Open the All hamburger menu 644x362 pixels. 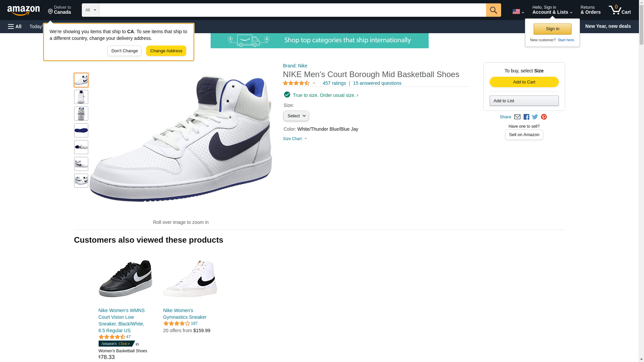click(15, 26)
